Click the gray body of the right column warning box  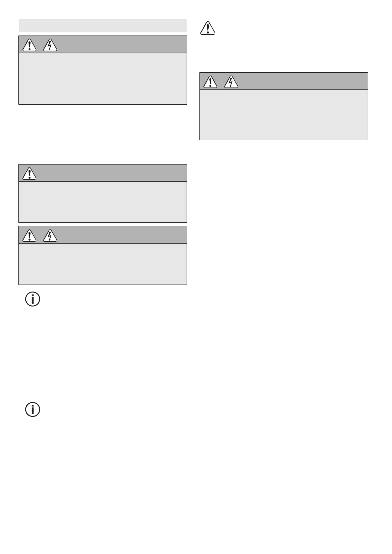[x=283, y=114]
